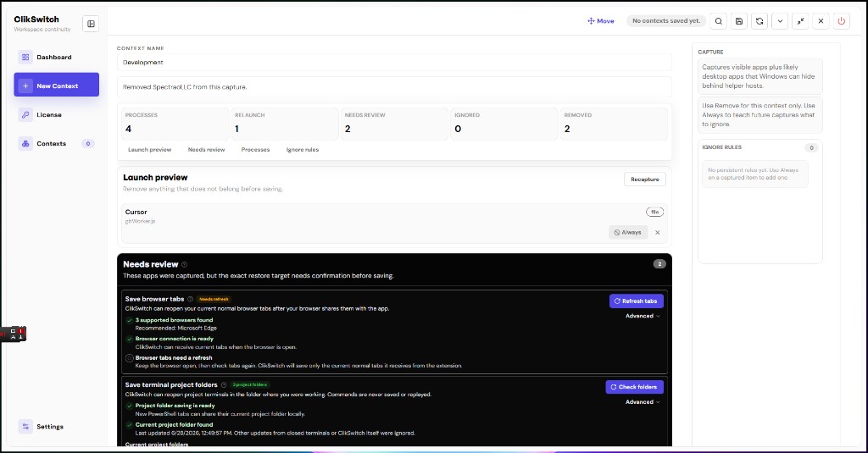The width and height of the screenshot is (868, 453).
Task: Open search with the magnifier icon
Action: coord(719,21)
